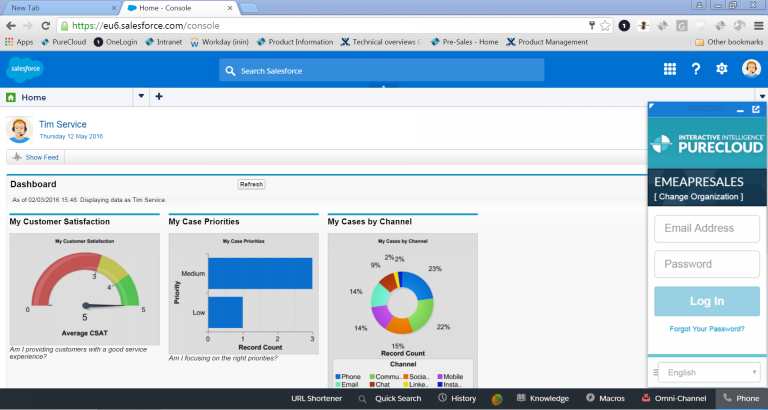Click the Mobile legend color swatch
The image size is (768, 410).
tap(440, 377)
